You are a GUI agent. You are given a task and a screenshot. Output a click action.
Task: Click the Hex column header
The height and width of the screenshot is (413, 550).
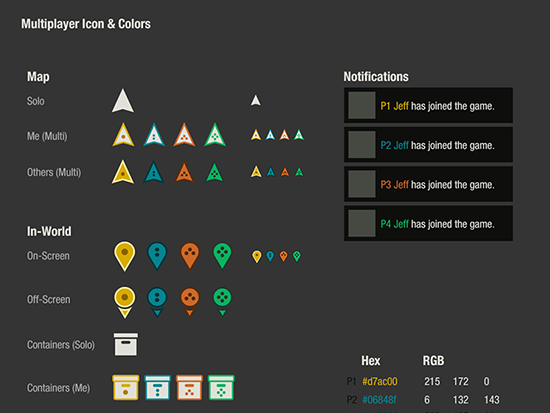[371, 361]
